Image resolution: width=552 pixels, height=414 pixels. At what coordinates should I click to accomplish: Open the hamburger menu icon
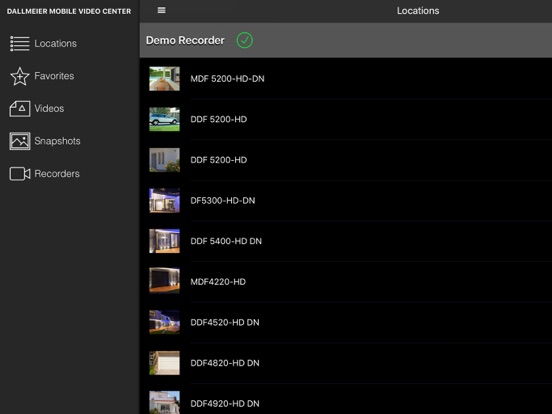pos(162,10)
